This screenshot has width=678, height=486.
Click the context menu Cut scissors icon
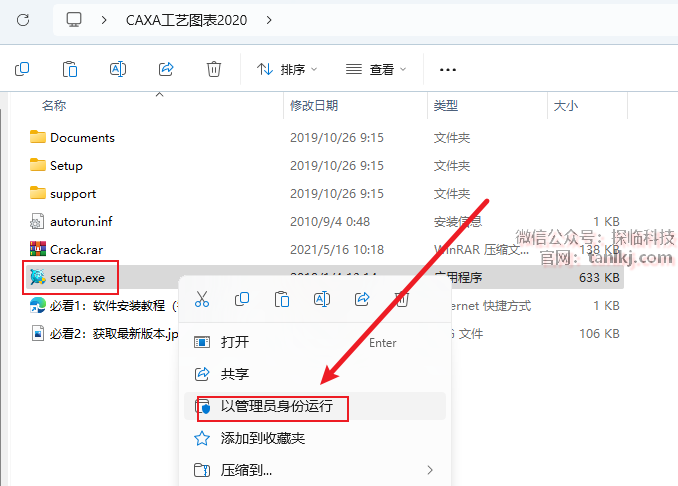click(x=202, y=299)
